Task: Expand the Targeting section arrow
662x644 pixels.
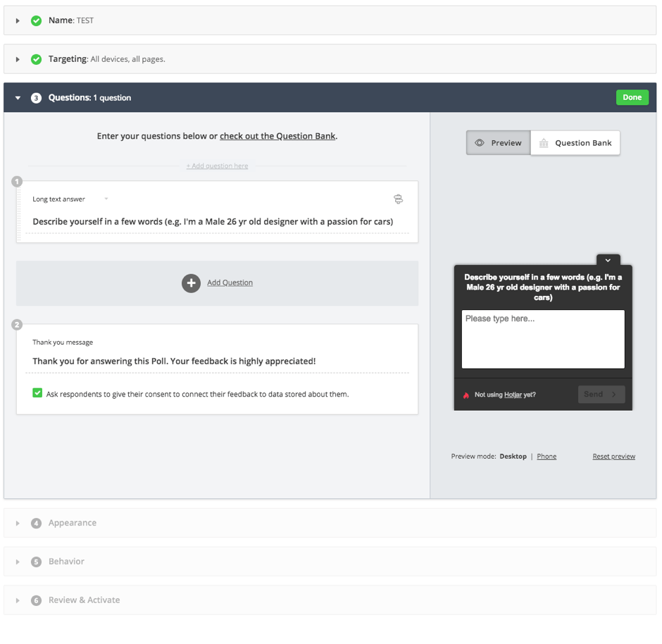Action: pos(18,60)
